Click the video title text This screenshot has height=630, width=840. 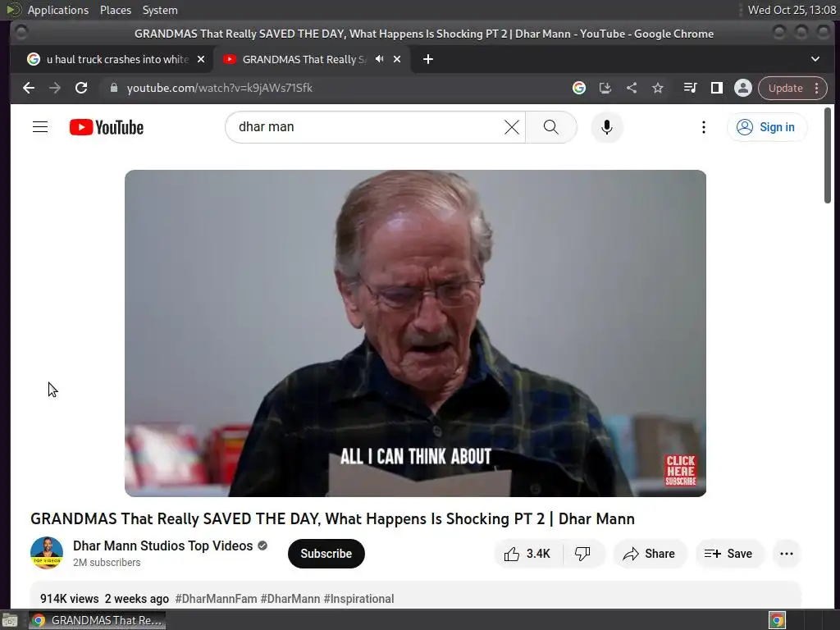(x=332, y=518)
